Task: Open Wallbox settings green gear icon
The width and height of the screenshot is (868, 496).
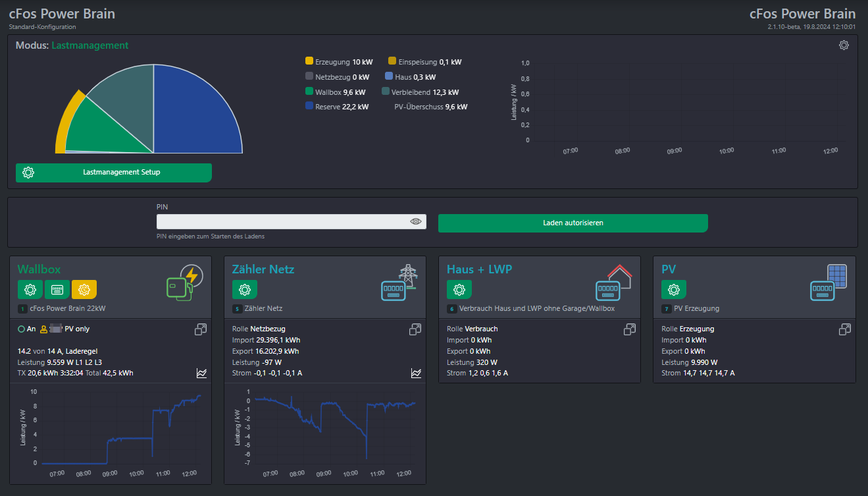Action: (30, 289)
